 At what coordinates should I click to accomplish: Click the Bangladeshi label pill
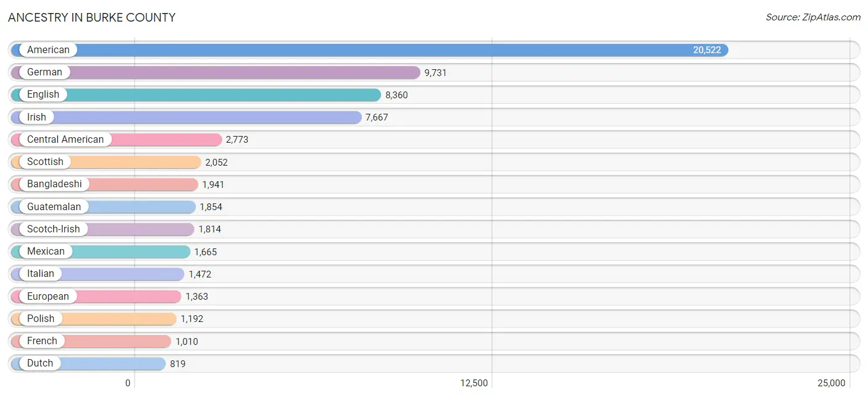(x=54, y=184)
